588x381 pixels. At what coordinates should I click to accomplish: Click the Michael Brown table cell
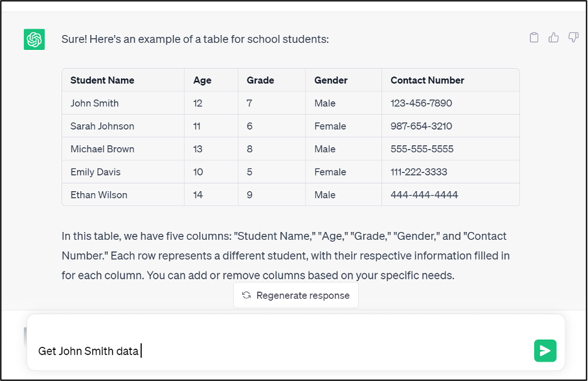click(x=102, y=149)
